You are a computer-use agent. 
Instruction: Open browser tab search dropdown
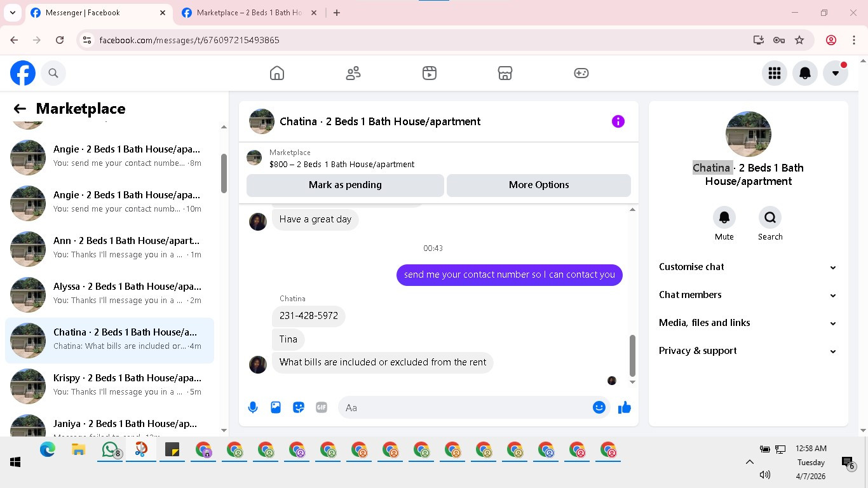coord(12,13)
